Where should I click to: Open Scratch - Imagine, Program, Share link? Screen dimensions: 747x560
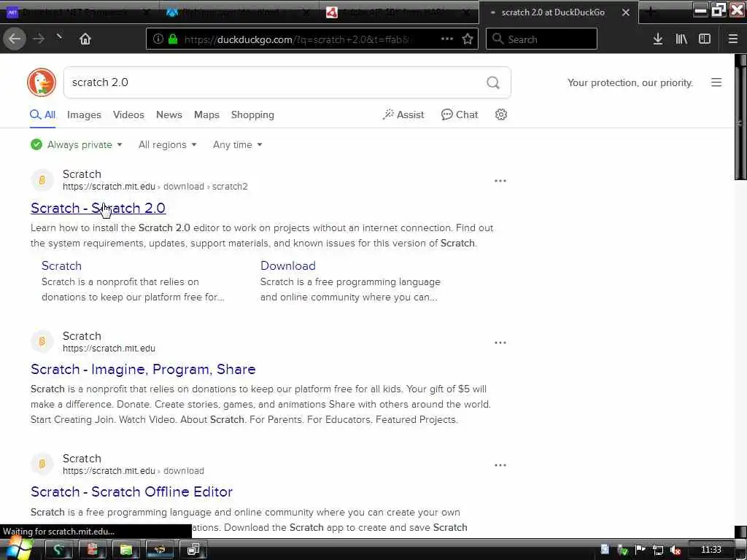tap(143, 370)
